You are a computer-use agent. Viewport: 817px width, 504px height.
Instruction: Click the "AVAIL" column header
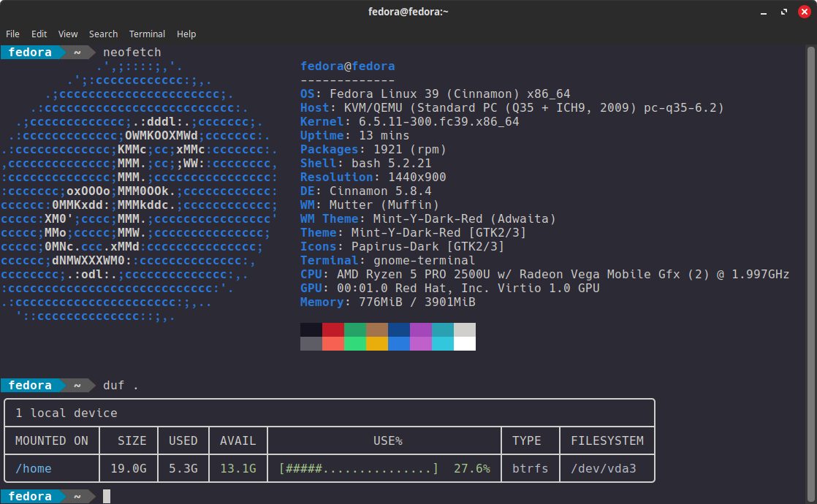[x=237, y=441]
